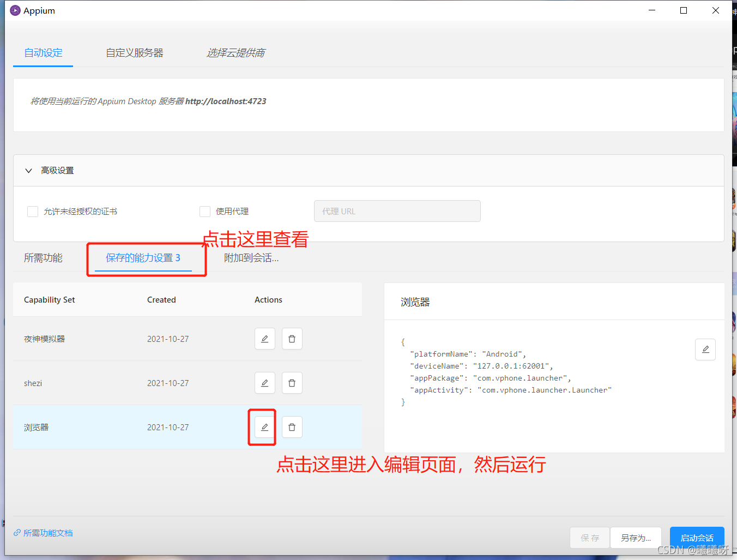Delete the 浏览器 capability set row
The width and height of the screenshot is (737, 560).
pos(292,427)
